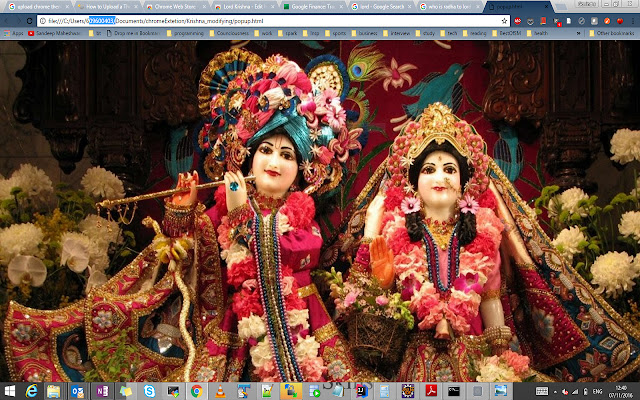Show hidden system tray icons
This screenshot has height=400, width=640.
pos(556,392)
